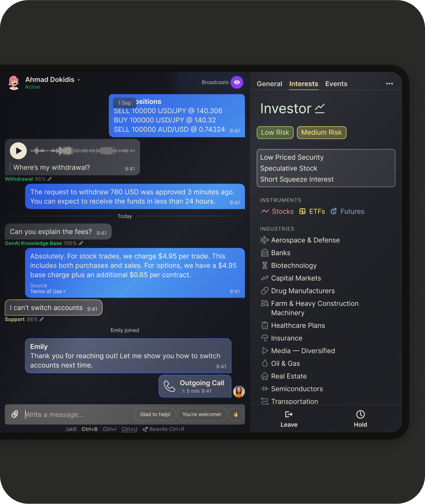This screenshot has height=504, width=425.
Task: Click the Investor chart icon
Action: pyautogui.click(x=320, y=108)
